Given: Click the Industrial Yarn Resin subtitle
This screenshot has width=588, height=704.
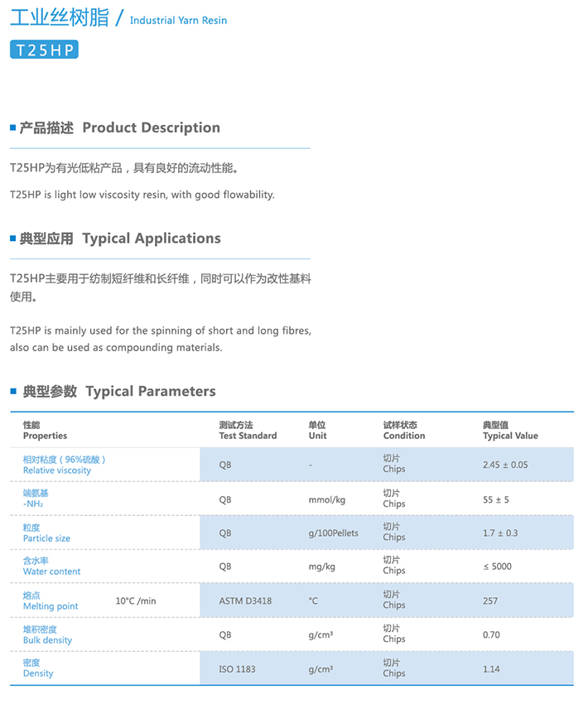Looking at the screenshot, I should (178, 20).
